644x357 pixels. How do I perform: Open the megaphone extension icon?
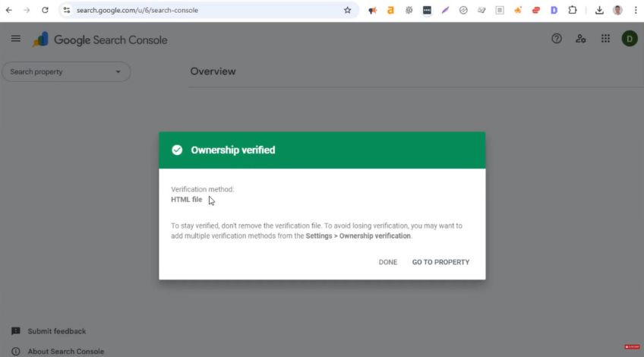click(x=373, y=11)
